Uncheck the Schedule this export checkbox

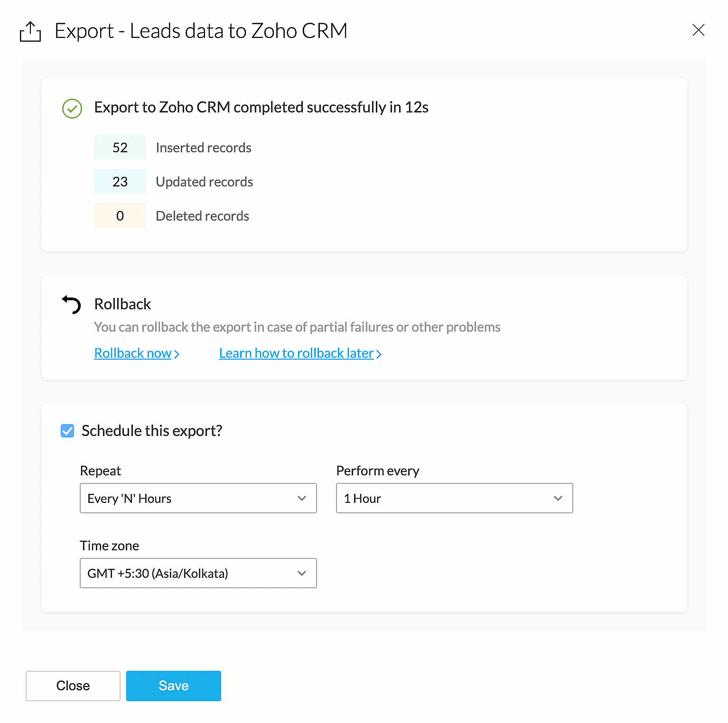click(x=67, y=431)
